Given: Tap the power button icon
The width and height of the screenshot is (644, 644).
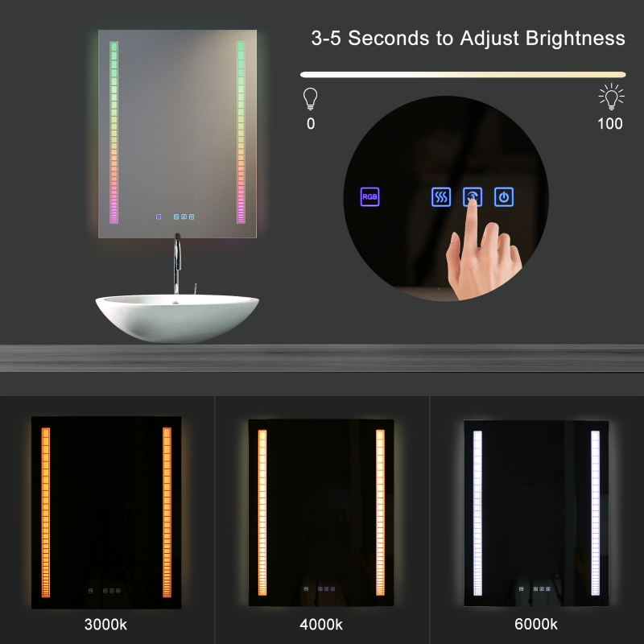Looking at the screenshot, I should 504,196.
